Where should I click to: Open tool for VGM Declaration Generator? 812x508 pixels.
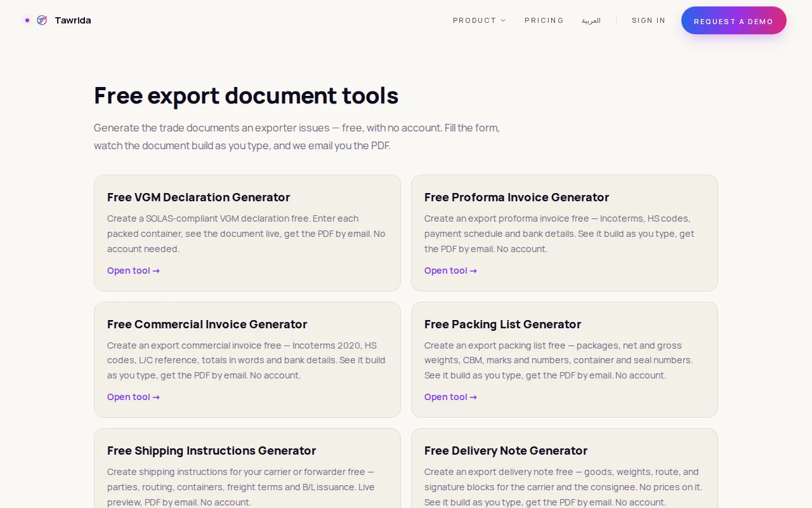pyautogui.click(x=133, y=271)
